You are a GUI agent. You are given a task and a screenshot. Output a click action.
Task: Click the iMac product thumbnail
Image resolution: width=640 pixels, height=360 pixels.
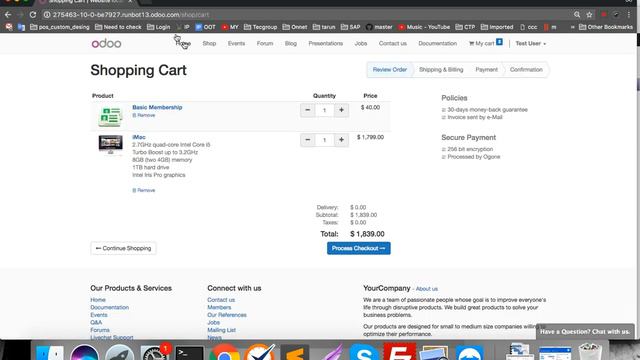110,144
